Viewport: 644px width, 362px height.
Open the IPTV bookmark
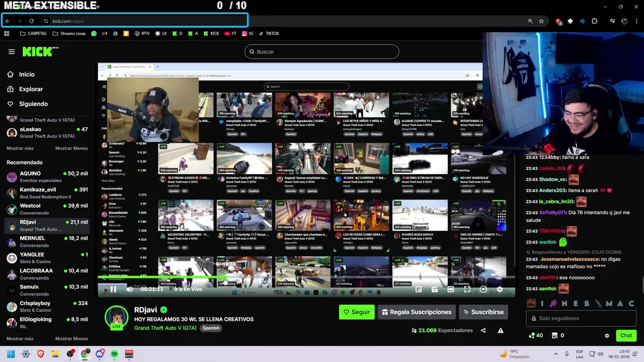pyautogui.click(x=142, y=34)
